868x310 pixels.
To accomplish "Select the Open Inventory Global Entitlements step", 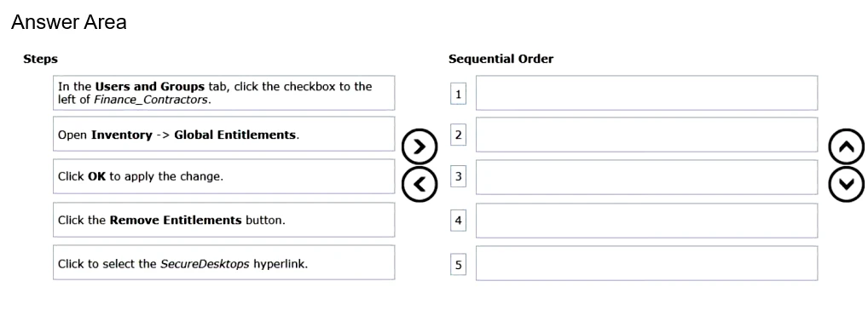I will pos(223,134).
